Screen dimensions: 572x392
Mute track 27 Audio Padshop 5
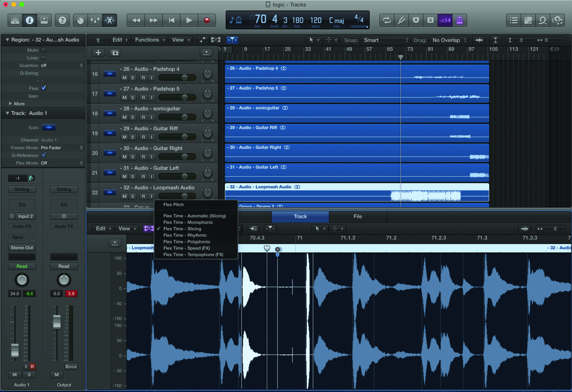124,97
